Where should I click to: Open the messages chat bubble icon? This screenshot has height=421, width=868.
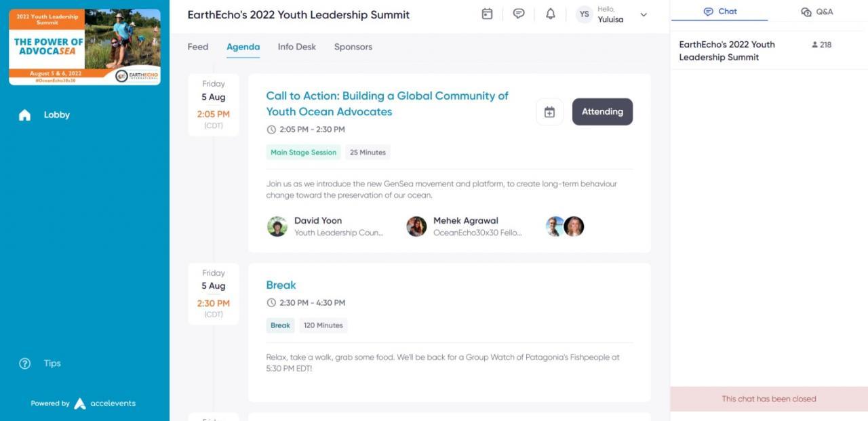pyautogui.click(x=519, y=14)
